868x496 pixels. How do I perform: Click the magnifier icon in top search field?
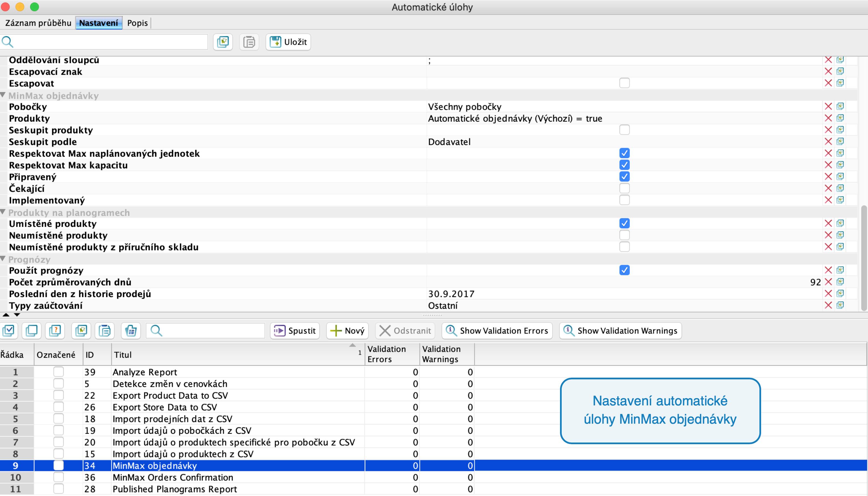[x=7, y=42]
